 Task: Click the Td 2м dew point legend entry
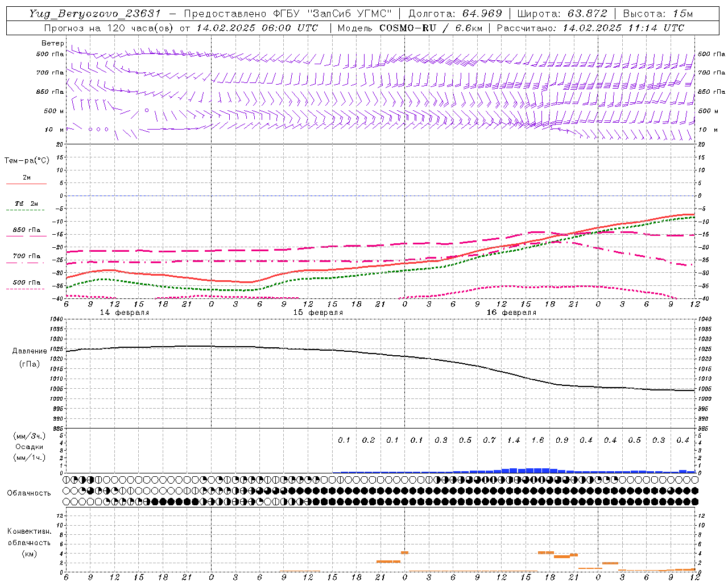[x=26, y=203]
